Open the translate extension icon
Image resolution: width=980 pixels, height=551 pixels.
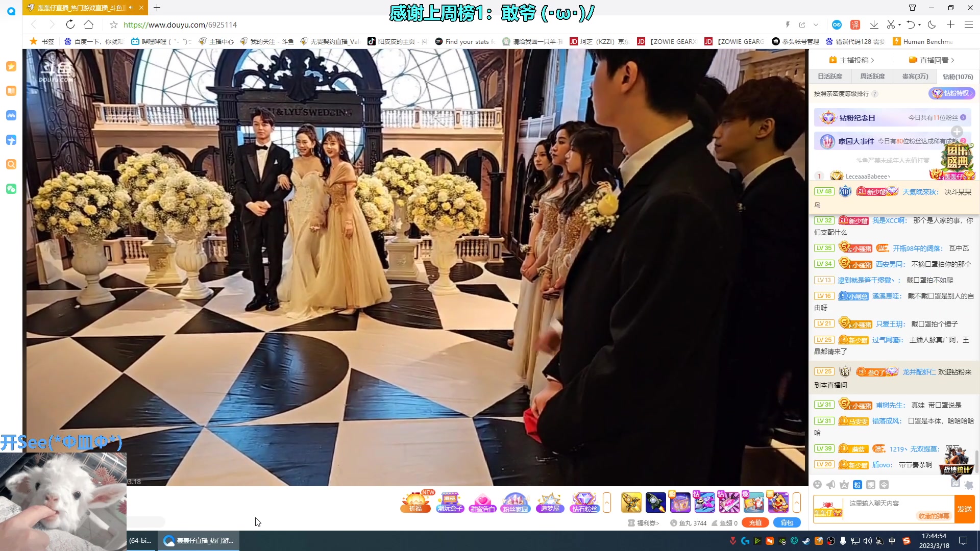pyautogui.click(x=855, y=24)
